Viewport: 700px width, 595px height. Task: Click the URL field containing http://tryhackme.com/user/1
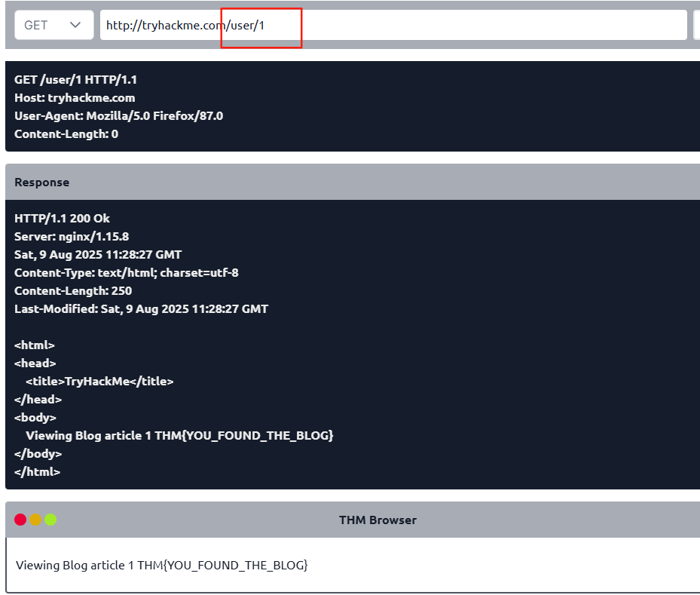pyautogui.click(x=393, y=25)
